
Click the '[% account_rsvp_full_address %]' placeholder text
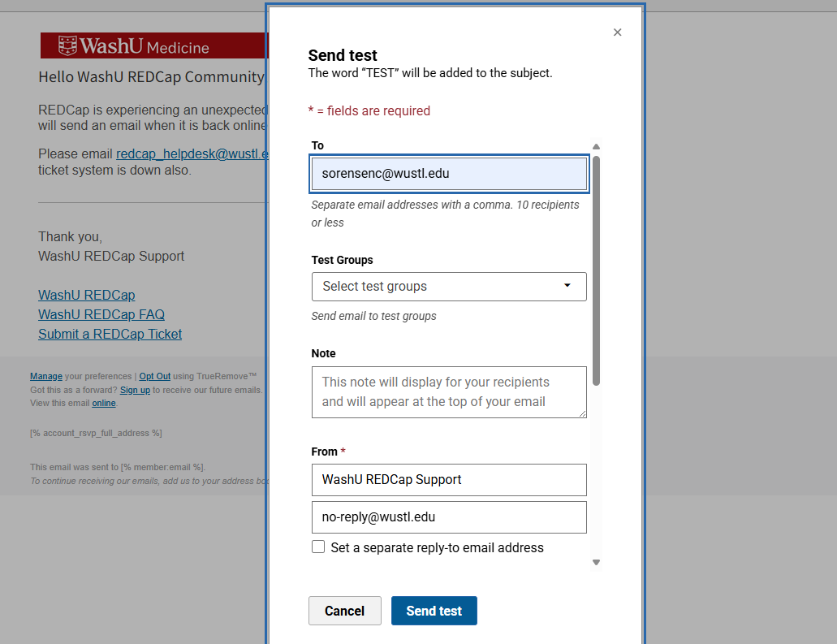(x=96, y=433)
